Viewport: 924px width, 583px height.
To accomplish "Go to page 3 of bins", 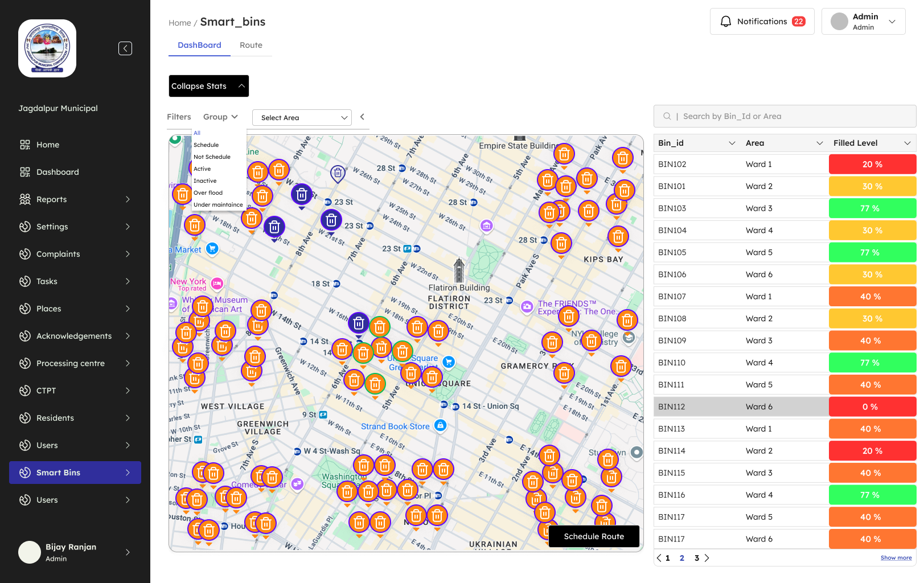I will coord(697,558).
